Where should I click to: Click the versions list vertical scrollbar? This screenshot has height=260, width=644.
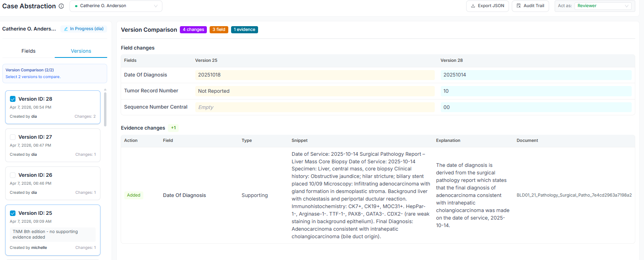(x=105, y=109)
